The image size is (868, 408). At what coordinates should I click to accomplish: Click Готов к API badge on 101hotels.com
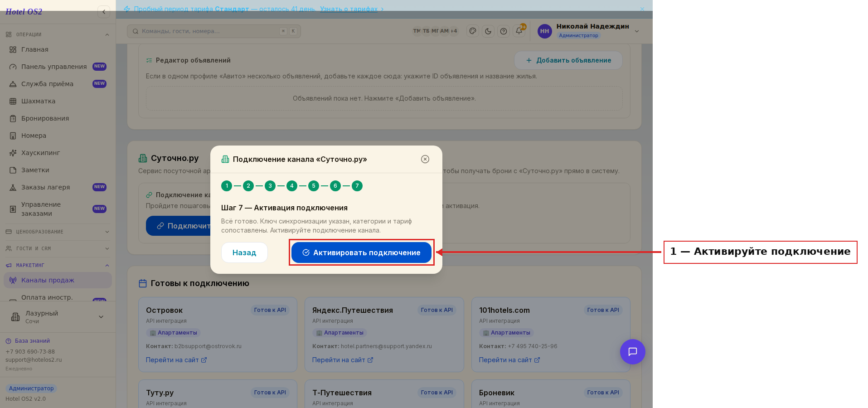(603, 310)
